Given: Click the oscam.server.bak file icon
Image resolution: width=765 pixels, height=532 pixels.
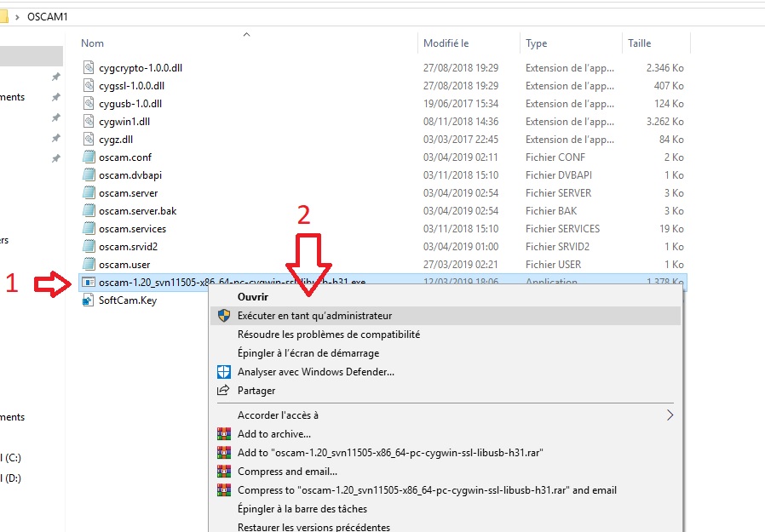Looking at the screenshot, I should pos(89,210).
